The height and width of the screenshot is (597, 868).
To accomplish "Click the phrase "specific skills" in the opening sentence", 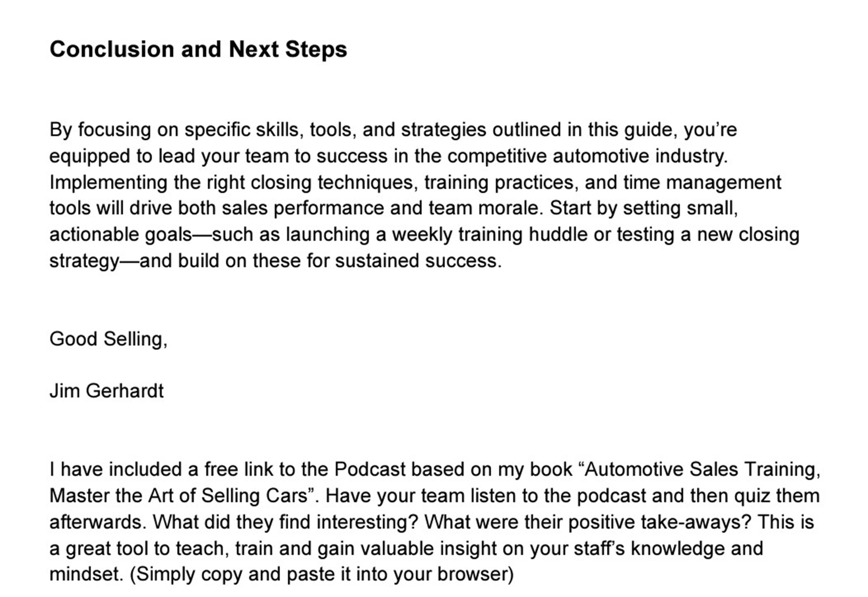I will [x=243, y=130].
